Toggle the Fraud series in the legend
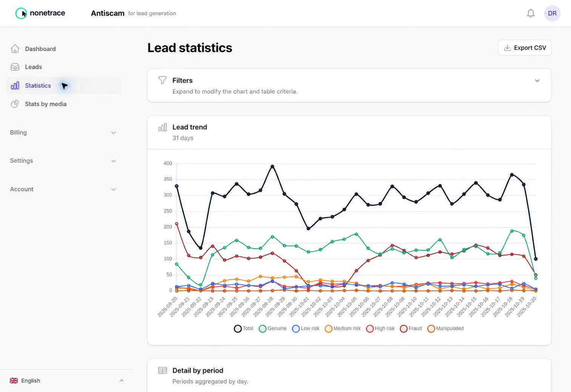The width and height of the screenshot is (571, 392). 411,329
